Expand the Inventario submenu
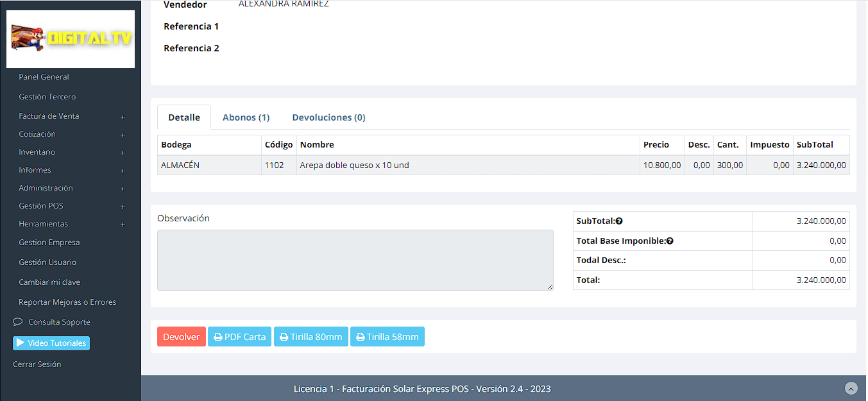This screenshot has height=401, width=868. [123, 153]
